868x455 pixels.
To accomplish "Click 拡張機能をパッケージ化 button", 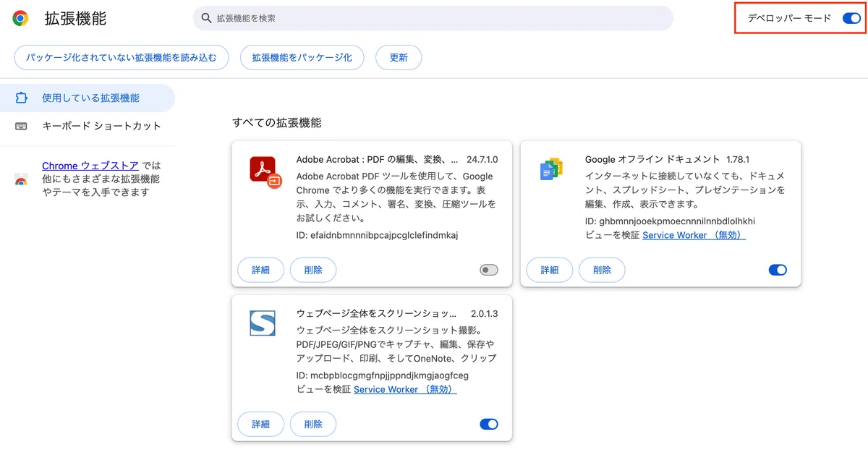I will click(302, 57).
